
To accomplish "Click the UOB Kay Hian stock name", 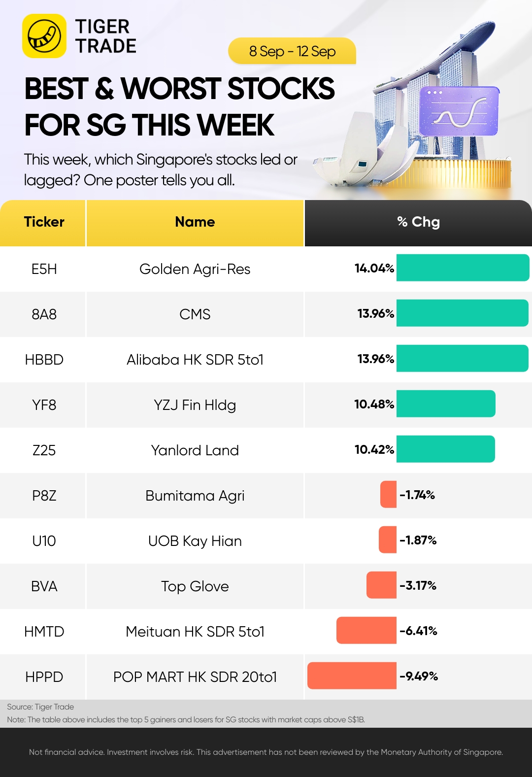I will 195,541.
